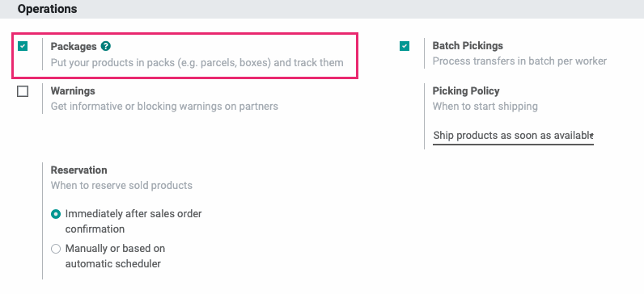Image resolution: width=644 pixels, height=294 pixels.
Task: Open the Ship products as soon as available dropdown
Action: 513,136
